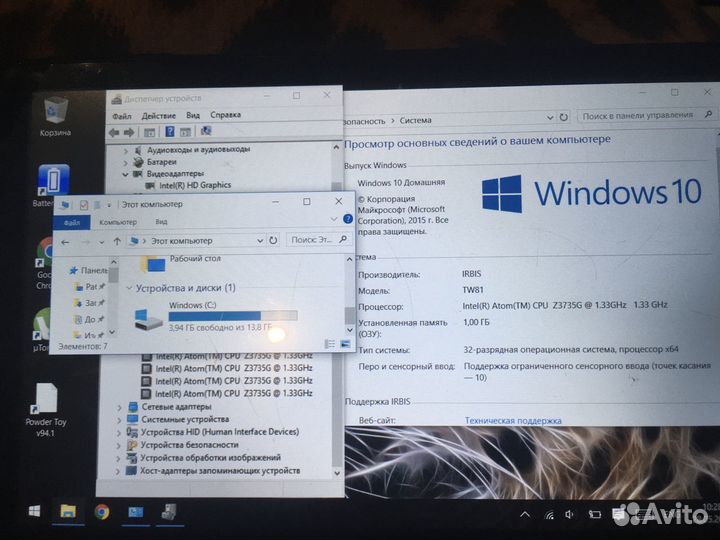Click the Device Manager help toolbar icon

(x=169, y=132)
